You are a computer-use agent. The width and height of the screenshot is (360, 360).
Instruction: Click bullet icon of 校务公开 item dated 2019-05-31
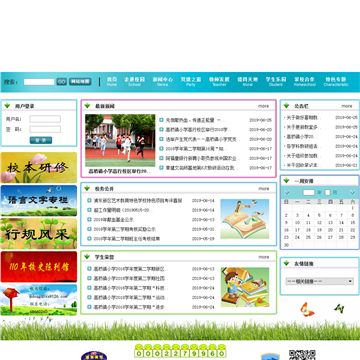coord(89,229)
